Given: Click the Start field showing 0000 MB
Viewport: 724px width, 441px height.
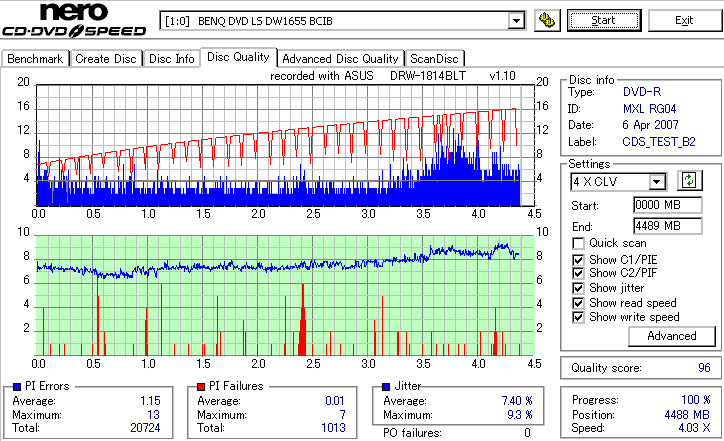Looking at the screenshot, I should click(668, 205).
